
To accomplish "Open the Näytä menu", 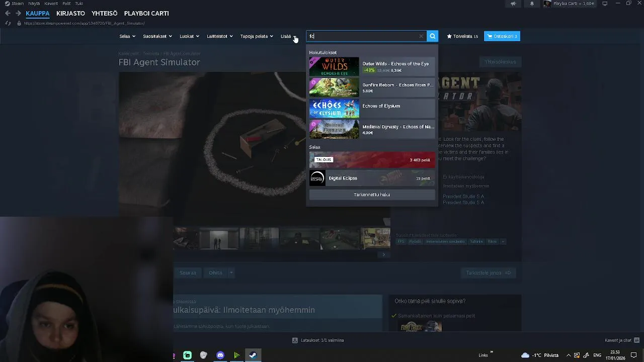I will [34, 4].
